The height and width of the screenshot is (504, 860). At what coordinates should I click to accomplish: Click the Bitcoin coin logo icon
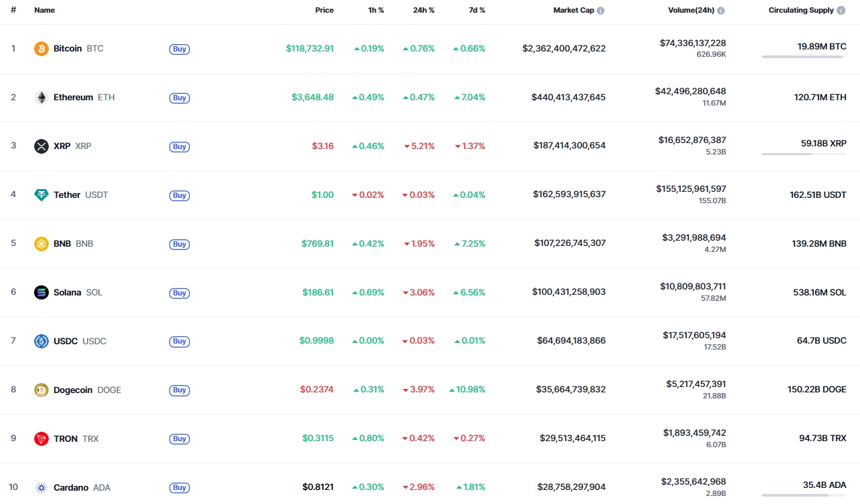(41, 49)
